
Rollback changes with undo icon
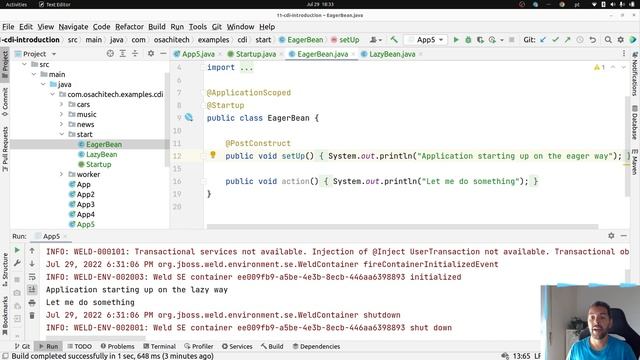[593, 40]
